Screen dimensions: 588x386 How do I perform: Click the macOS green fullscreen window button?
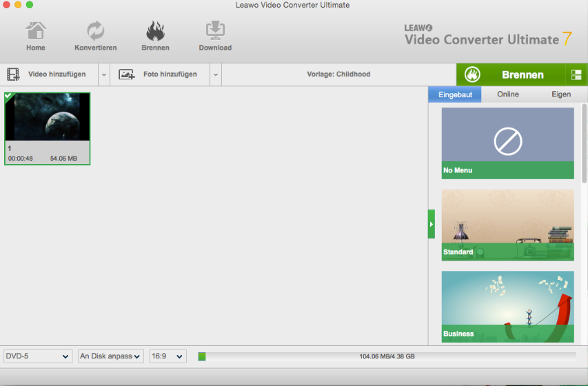click(29, 5)
